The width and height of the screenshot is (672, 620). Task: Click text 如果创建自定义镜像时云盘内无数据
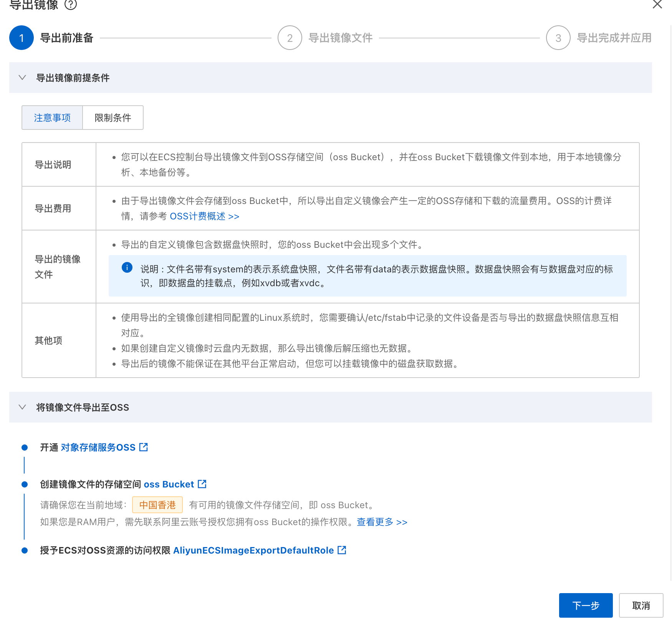click(195, 348)
